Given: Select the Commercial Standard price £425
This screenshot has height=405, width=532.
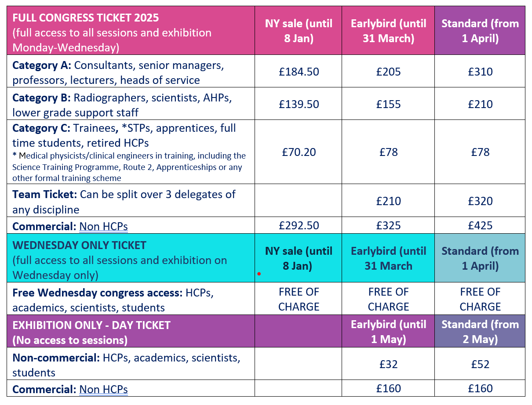Looking at the screenshot, I should pyautogui.click(x=480, y=225).
